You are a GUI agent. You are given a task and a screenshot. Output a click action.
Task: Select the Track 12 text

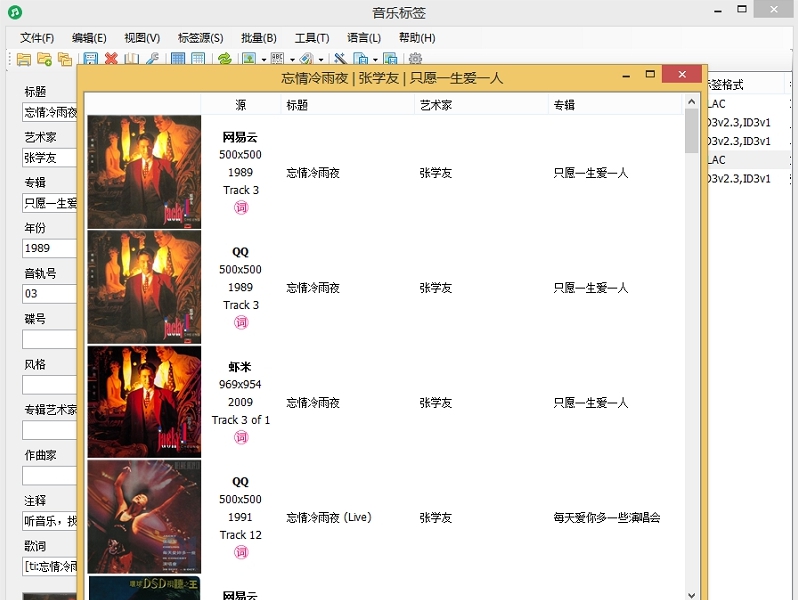click(x=241, y=535)
